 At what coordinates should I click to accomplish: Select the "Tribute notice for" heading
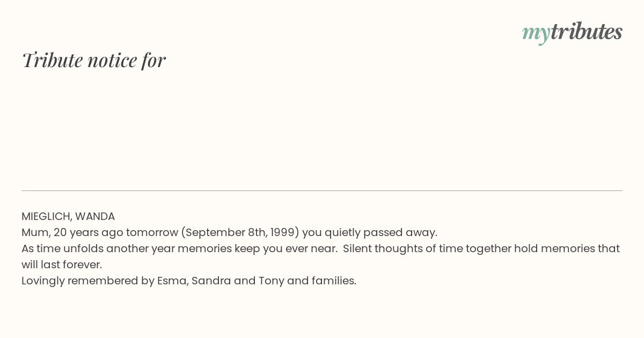point(93,60)
